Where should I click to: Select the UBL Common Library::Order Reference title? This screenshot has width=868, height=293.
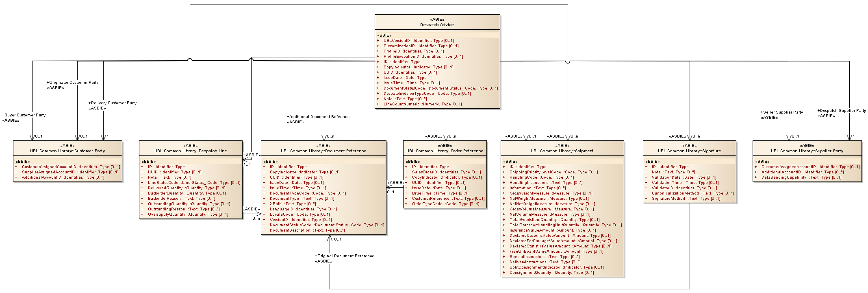click(x=445, y=151)
